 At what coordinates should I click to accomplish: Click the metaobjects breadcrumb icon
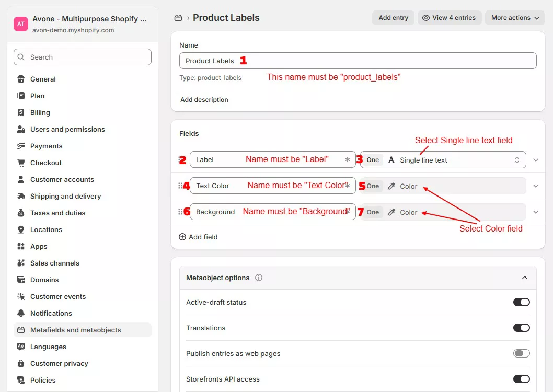(x=178, y=18)
